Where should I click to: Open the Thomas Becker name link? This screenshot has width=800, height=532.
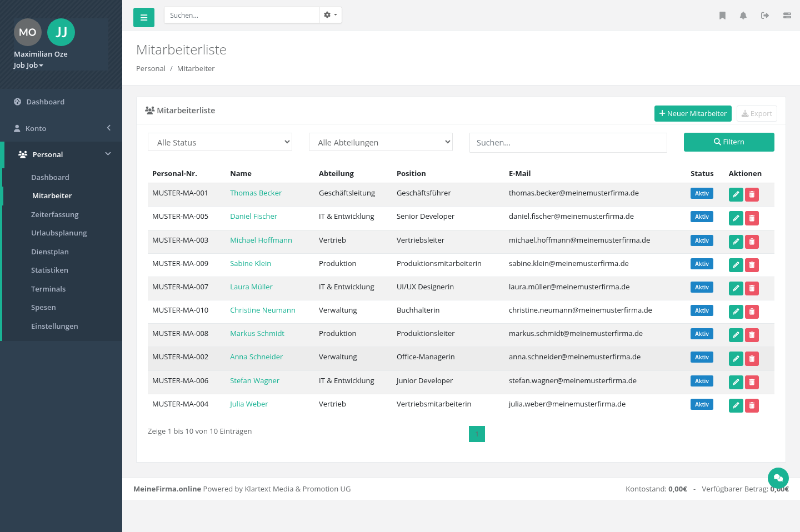point(256,193)
